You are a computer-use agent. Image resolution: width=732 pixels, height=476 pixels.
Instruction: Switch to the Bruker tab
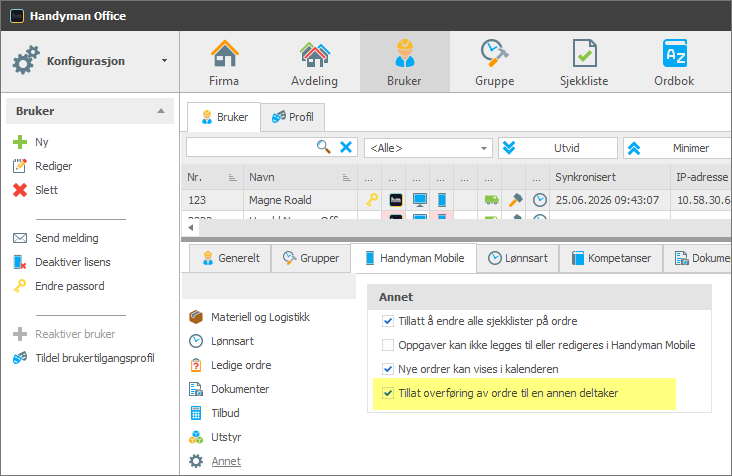click(224, 117)
